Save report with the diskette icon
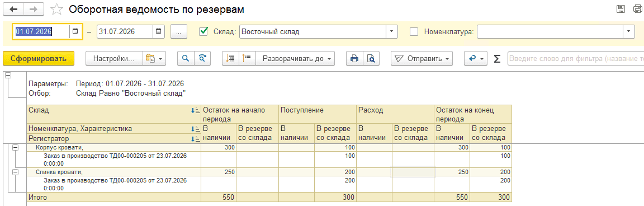644x206 pixels. tap(621, 9)
